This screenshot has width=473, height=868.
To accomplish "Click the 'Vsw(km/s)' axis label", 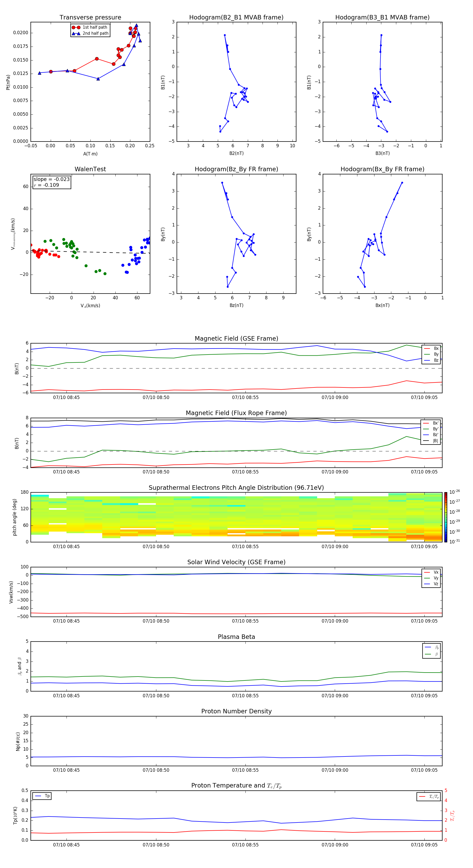I will click(11, 592).
